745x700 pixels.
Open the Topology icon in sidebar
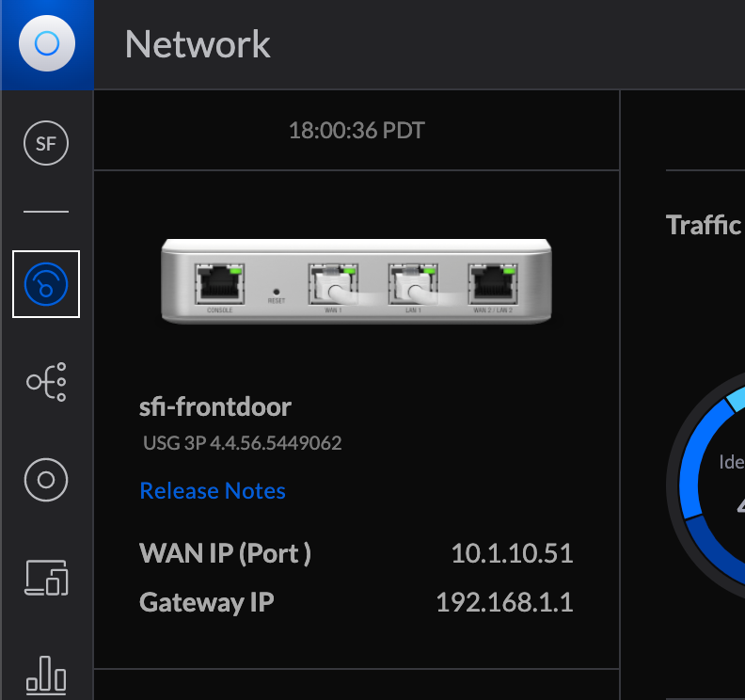[x=46, y=382]
